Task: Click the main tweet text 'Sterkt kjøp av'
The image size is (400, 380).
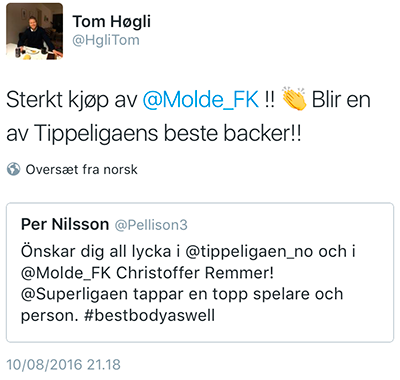Action: [x=72, y=100]
